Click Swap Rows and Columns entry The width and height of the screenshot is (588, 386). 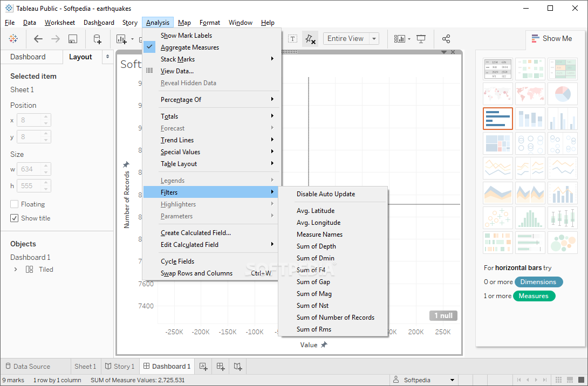[211, 273]
